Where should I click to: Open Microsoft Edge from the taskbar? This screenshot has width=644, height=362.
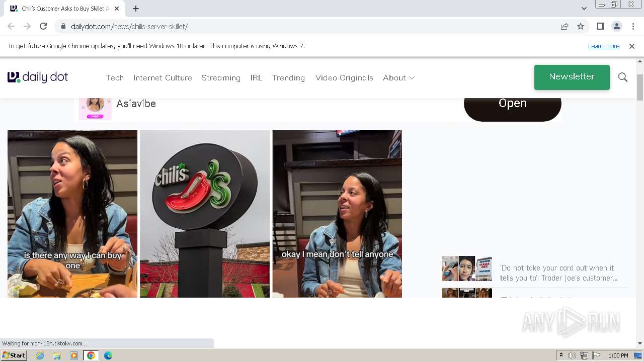(108, 355)
